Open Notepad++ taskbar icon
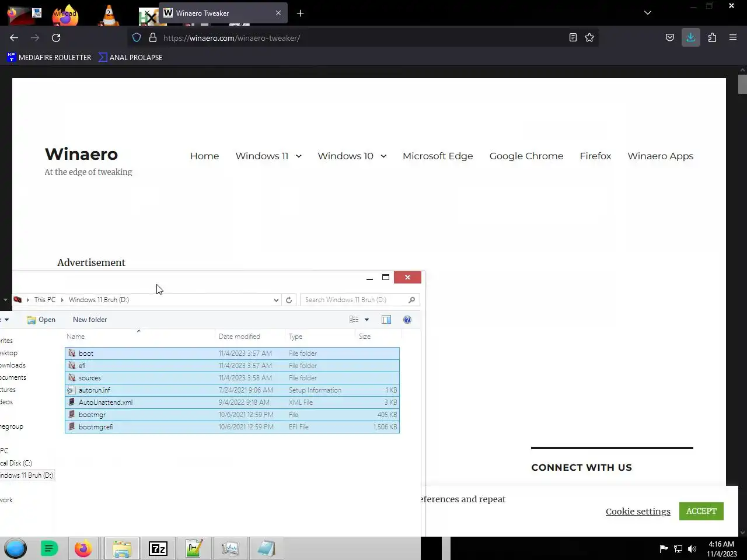747x560 pixels. (194, 548)
